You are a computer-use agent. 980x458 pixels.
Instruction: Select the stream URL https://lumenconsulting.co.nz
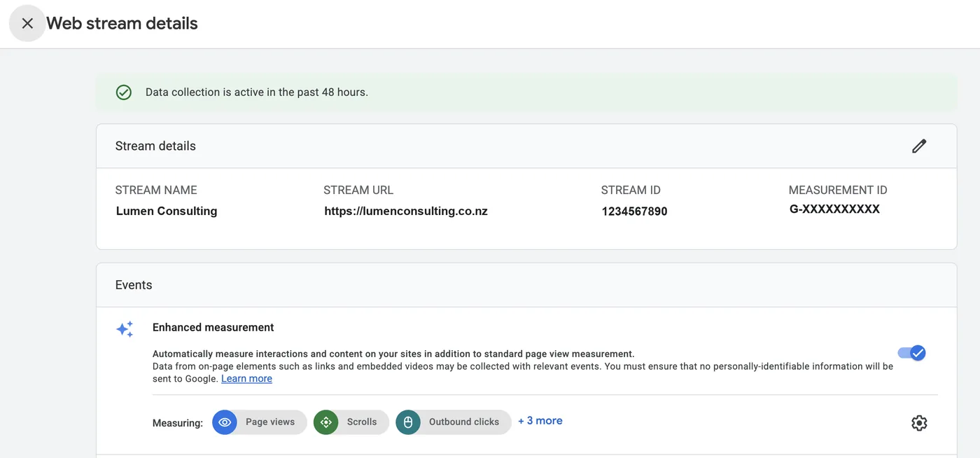tap(406, 211)
